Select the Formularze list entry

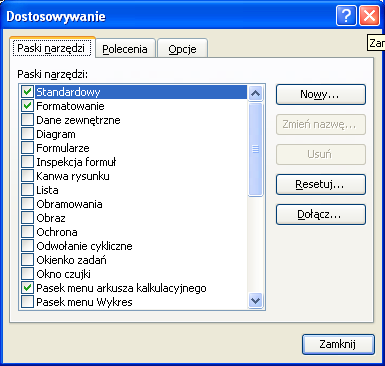coord(63,148)
